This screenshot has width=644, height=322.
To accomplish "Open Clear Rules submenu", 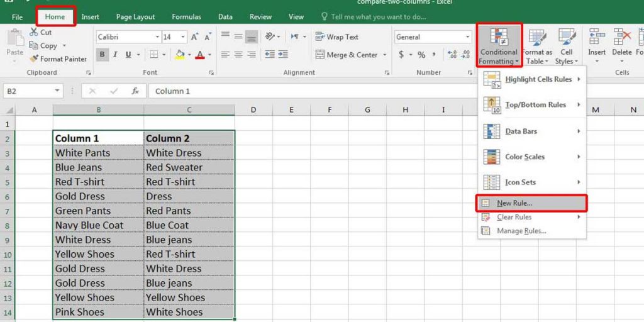I will (532, 217).
